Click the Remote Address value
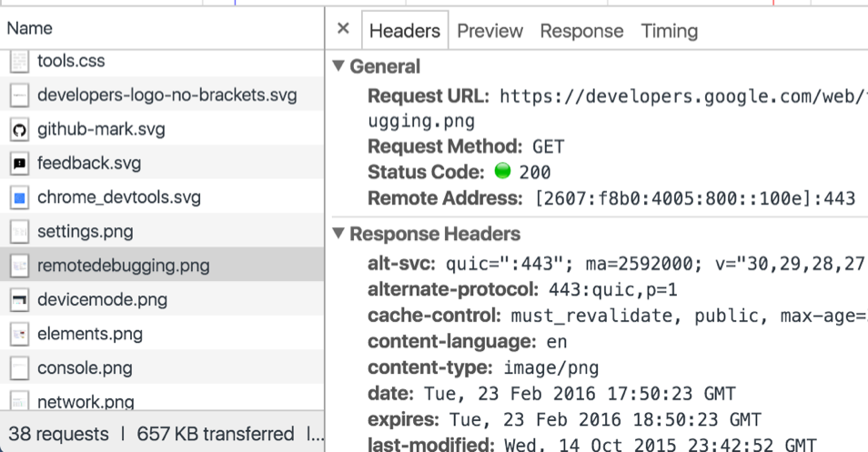This screenshot has width=868, height=452. [695, 198]
